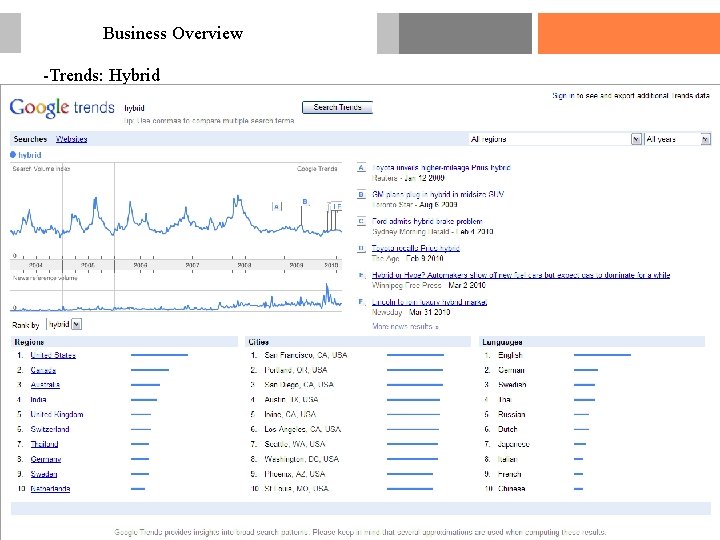Open the United States region link
720x540 pixels.
[53, 355]
